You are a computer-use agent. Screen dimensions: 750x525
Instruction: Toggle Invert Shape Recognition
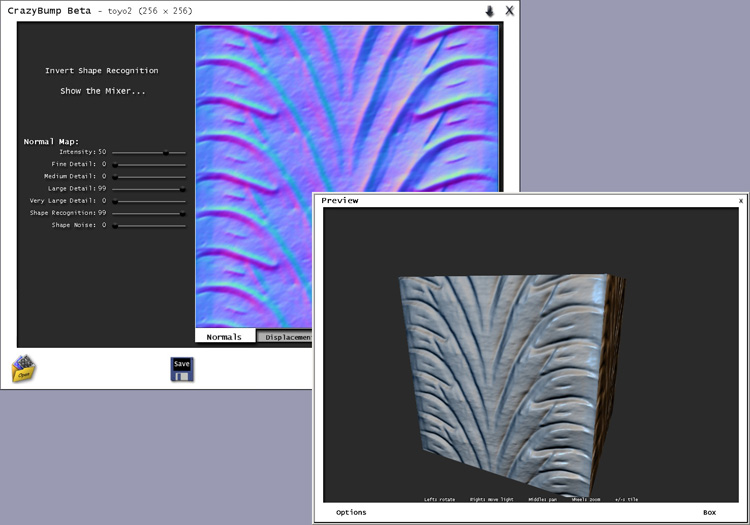101,71
